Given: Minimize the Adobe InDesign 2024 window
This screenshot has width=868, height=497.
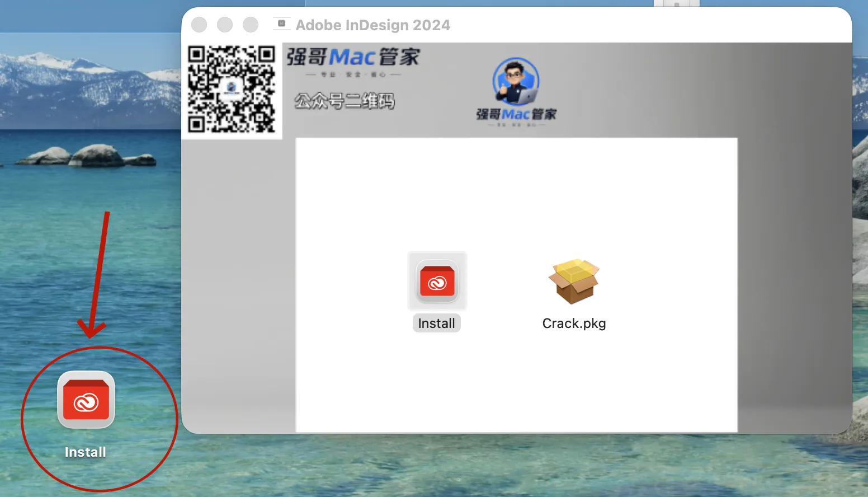Looking at the screenshot, I should [225, 25].
